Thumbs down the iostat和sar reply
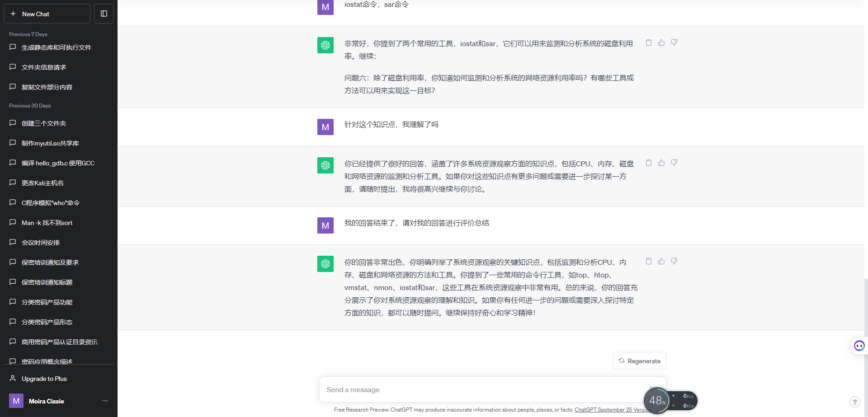Image resolution: width=868 pixels, height=417 pixels. pyautogui.click(x=674, y=42)
